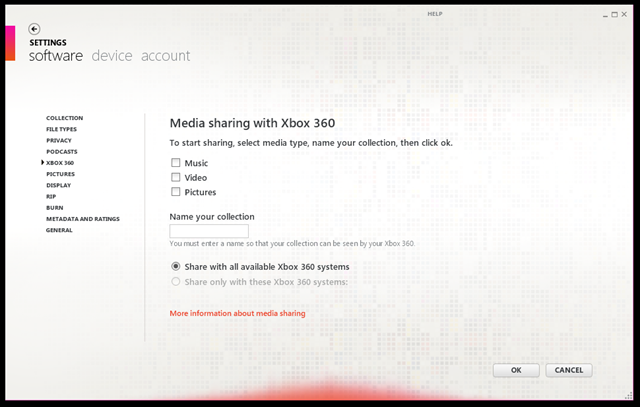This screenshot has height=407, width=640.
Task: Focus the Name your collection field
Action: pyautogui.click(x=209, y=231)
